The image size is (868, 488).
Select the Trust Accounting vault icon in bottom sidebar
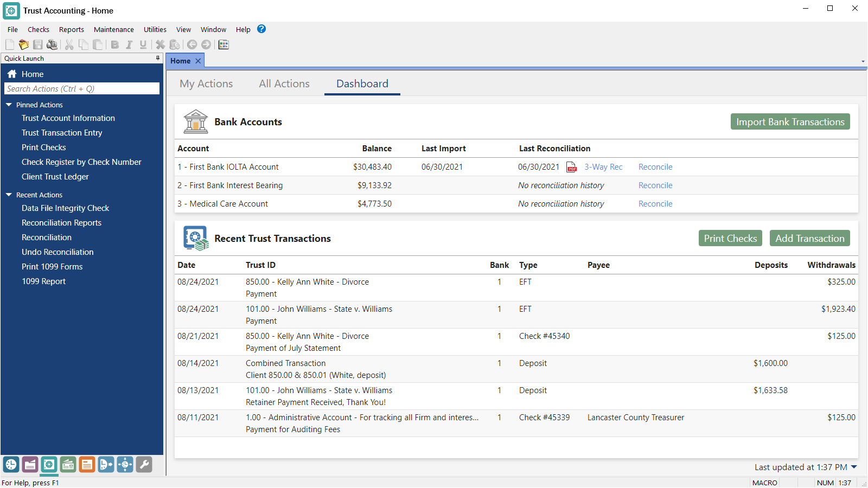point(49,465)
